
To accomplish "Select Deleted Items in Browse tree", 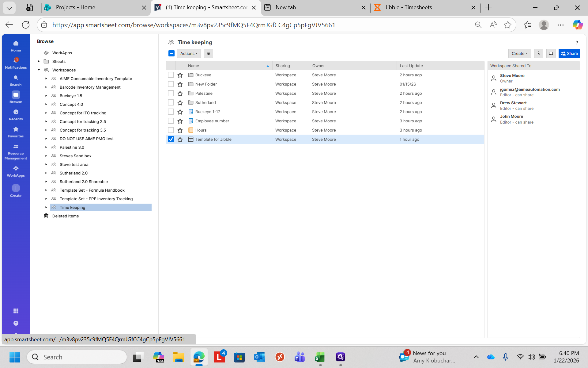I will (65, 216).
